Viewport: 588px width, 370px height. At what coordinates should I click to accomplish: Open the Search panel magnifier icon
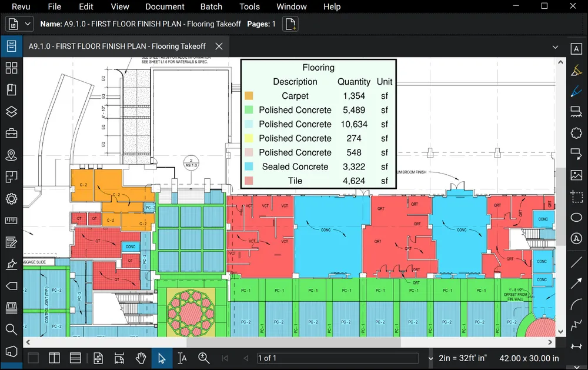[11, 329]
